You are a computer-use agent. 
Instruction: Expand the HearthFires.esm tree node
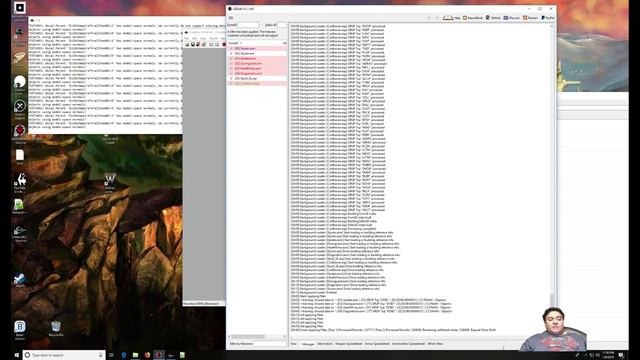(231, 69)
